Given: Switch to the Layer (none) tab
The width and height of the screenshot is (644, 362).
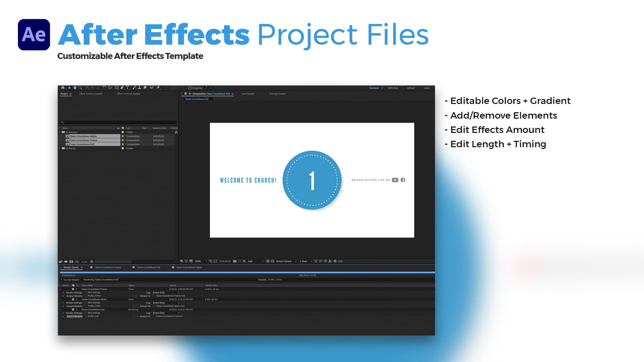Looking at the screenshot, I should coord(248,94).
